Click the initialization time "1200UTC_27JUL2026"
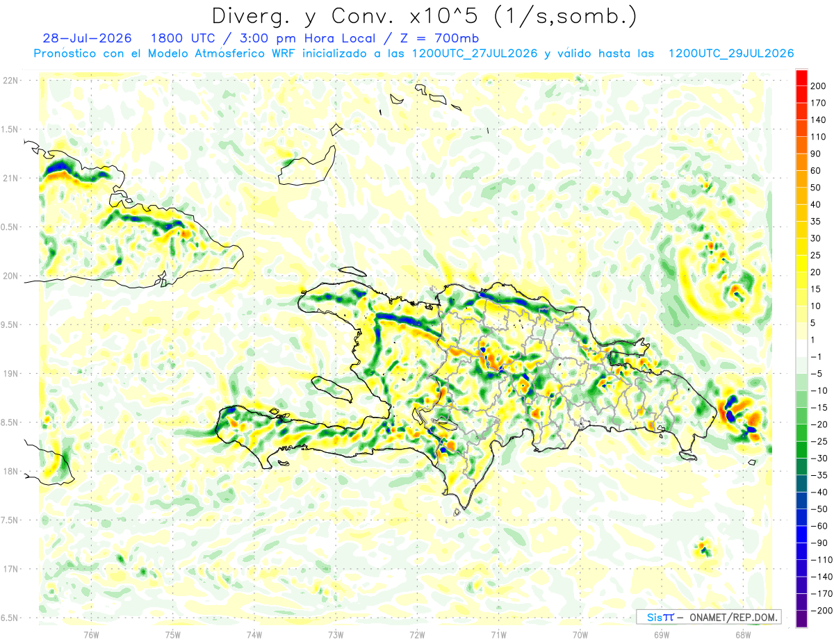Image resolution: width=834 pixels, height=644 pixels. [474, 53]
